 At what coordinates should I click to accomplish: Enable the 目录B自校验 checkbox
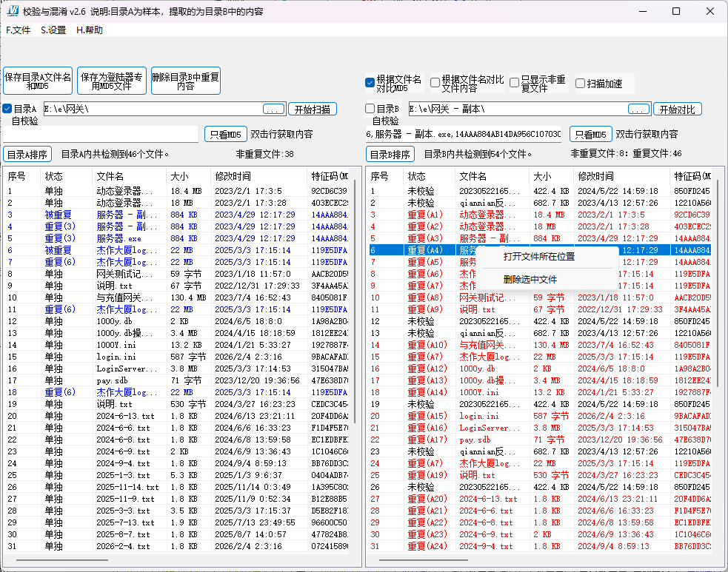pyautogui.click(x=370, y=109)
